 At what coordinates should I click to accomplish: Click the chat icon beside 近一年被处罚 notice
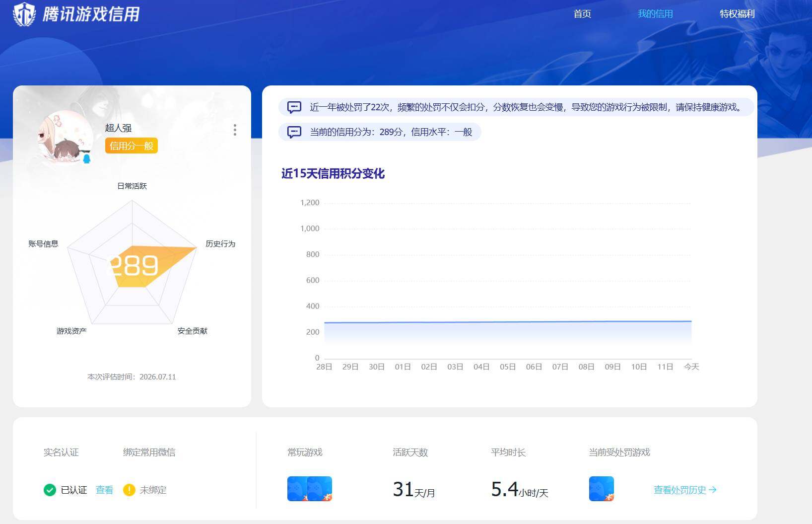coord(294,107)
